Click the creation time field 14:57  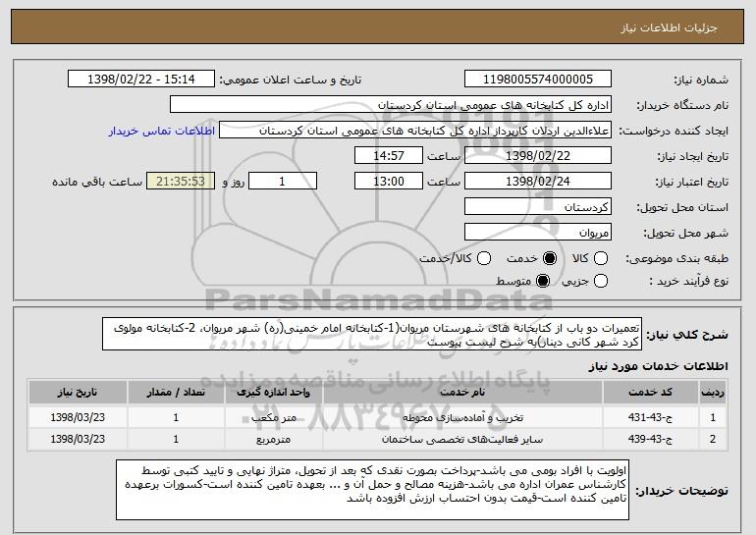[389, 156]
